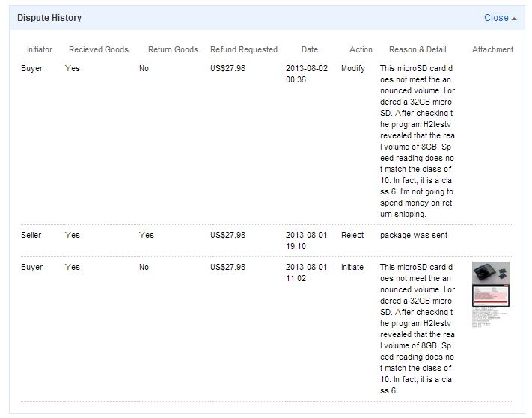Image resolution: width=532 pixels, height=418 pixels.
Task: Click the Refund Requested column header
Action: coord(244,49)
